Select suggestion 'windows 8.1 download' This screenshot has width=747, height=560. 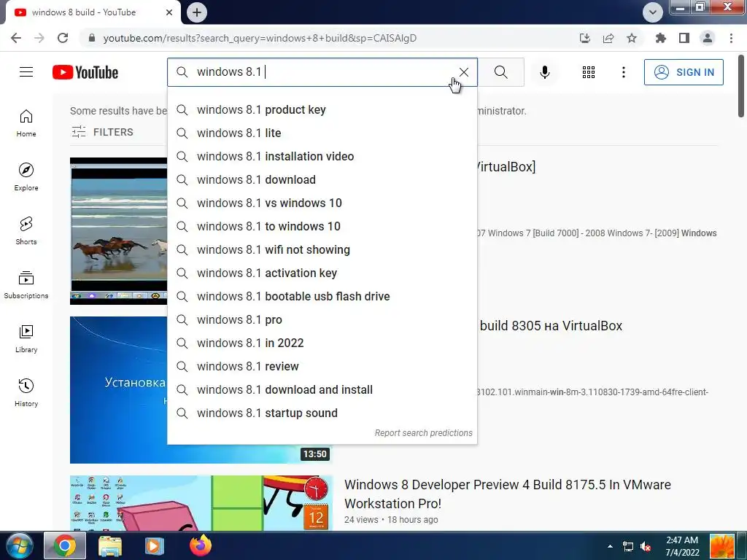(x=322, y=179)
